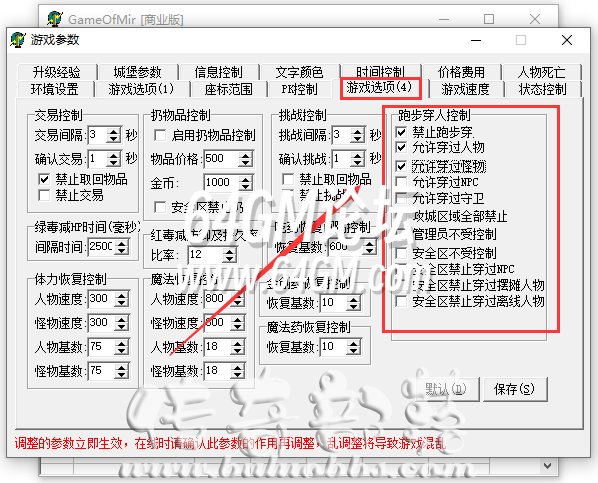Click the 游戏参数 dialog title icon
The height and width of the screenshot is (483, 598).
18,40
